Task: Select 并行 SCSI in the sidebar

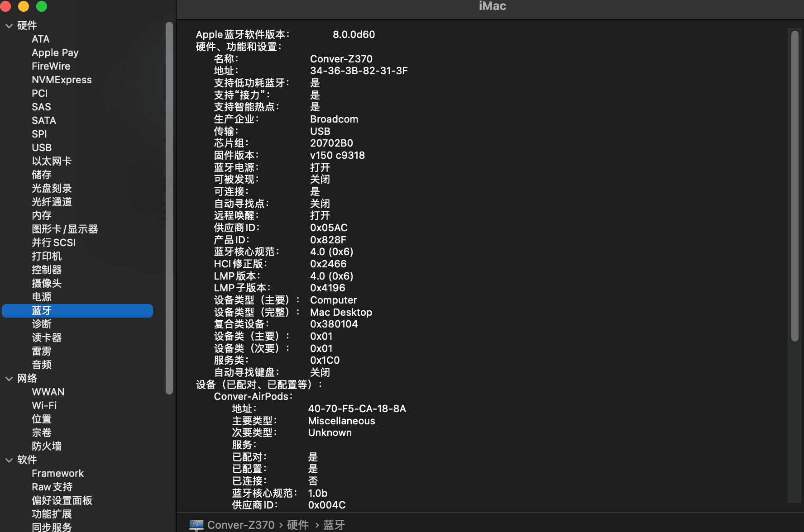Action: (54, 243)
